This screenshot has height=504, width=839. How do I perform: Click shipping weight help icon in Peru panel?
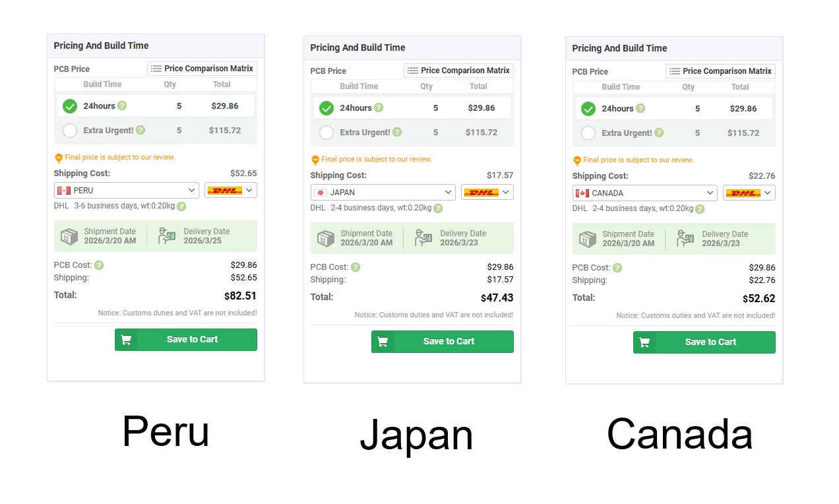click(x=181, y=206)
